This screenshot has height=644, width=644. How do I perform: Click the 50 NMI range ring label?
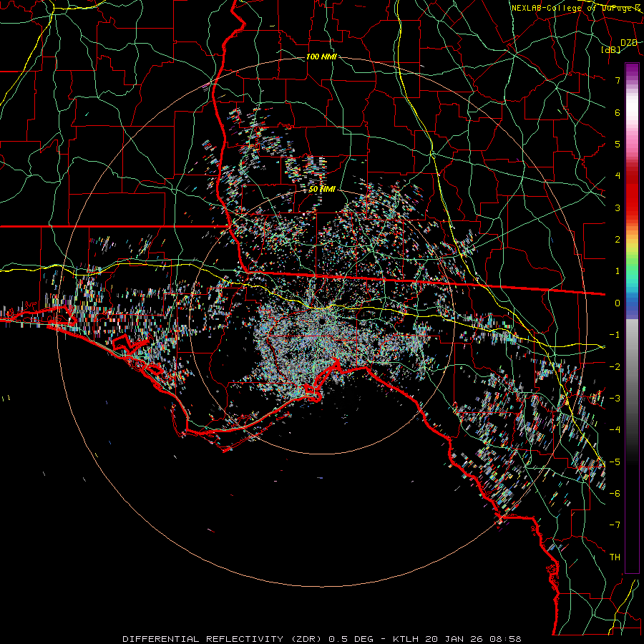point(322,189)
